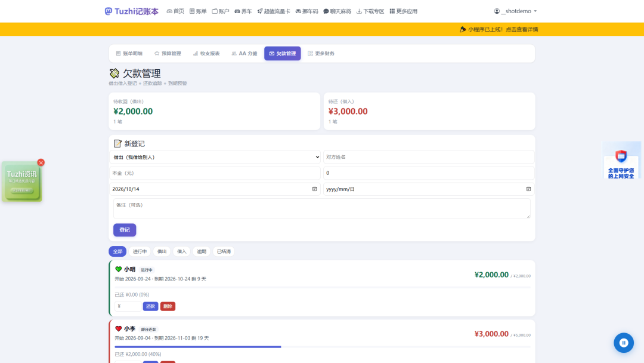Go to 首页 in top navigation
Screen dimensions: 644x363
pyautogui.click(x=175, y=11)
